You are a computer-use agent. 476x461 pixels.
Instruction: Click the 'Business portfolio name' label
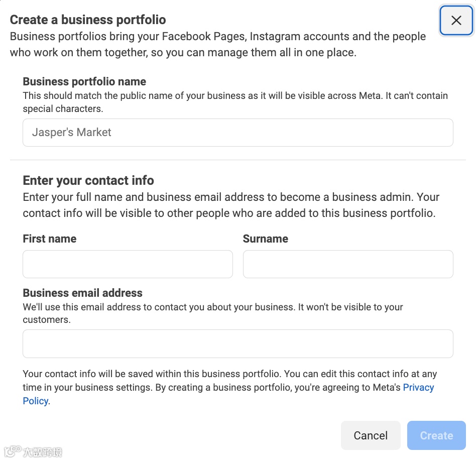pos(84,82)
